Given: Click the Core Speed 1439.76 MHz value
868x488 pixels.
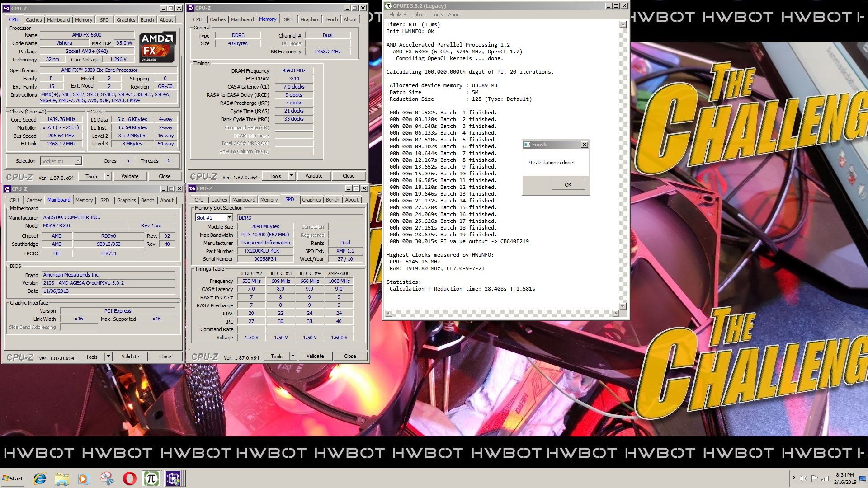Looking at the screenshot, I should point(61,120).
